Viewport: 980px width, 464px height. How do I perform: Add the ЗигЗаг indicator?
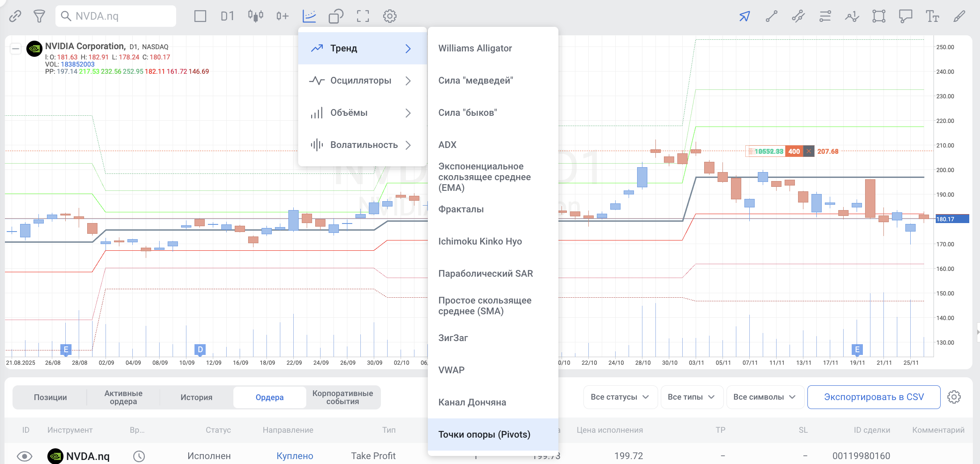point(493,338)
